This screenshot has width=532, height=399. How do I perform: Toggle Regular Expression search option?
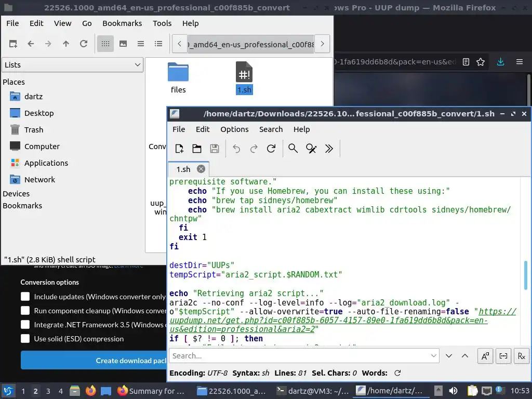pyautogui.click(x=522, y=356)
